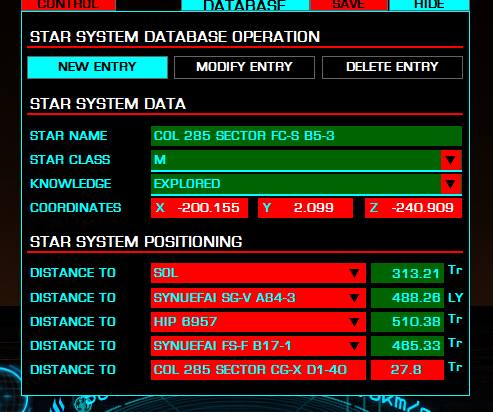Edit the 488.26 distance value
493x412 pixels.
[x=407, y=298]
